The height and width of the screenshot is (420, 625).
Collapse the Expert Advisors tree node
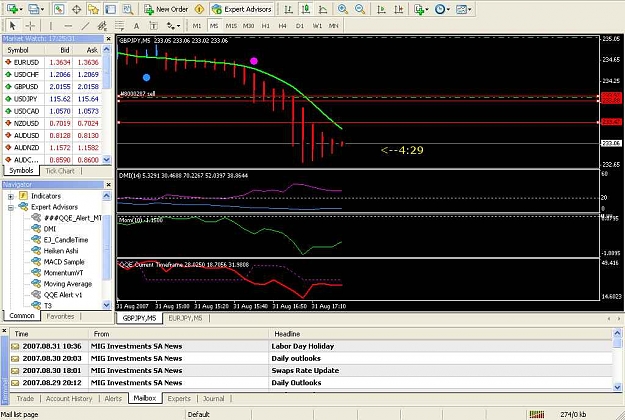click(x=11, y=207)
